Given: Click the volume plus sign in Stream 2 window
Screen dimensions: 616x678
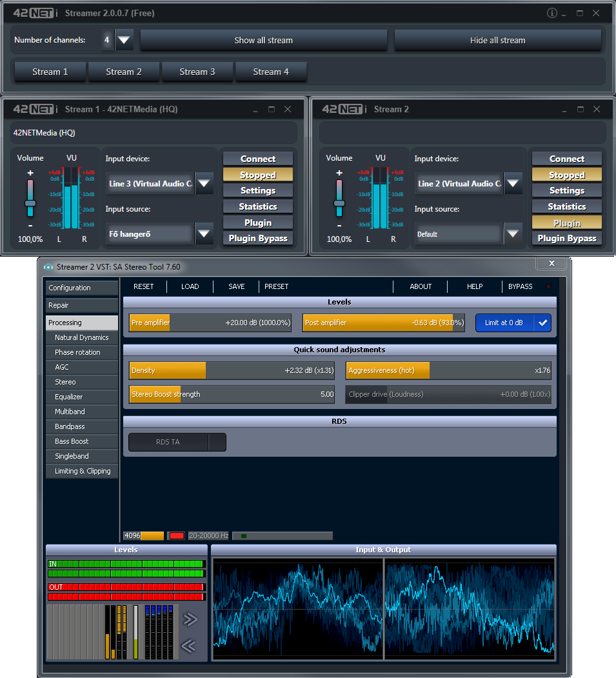Looking at the screenshot, I should [x=339, y=173].
